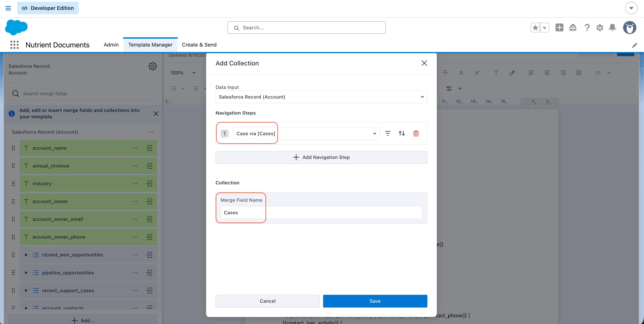Open the line spacing dropdown arrow
This screenshot has width=644, height=324.
point(609,73)
